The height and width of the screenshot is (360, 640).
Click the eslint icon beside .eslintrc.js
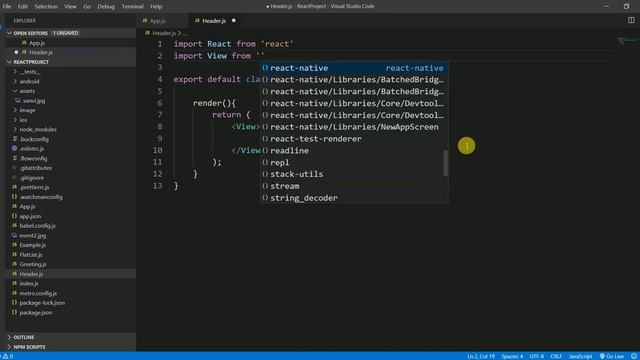[x=15, y=149]
